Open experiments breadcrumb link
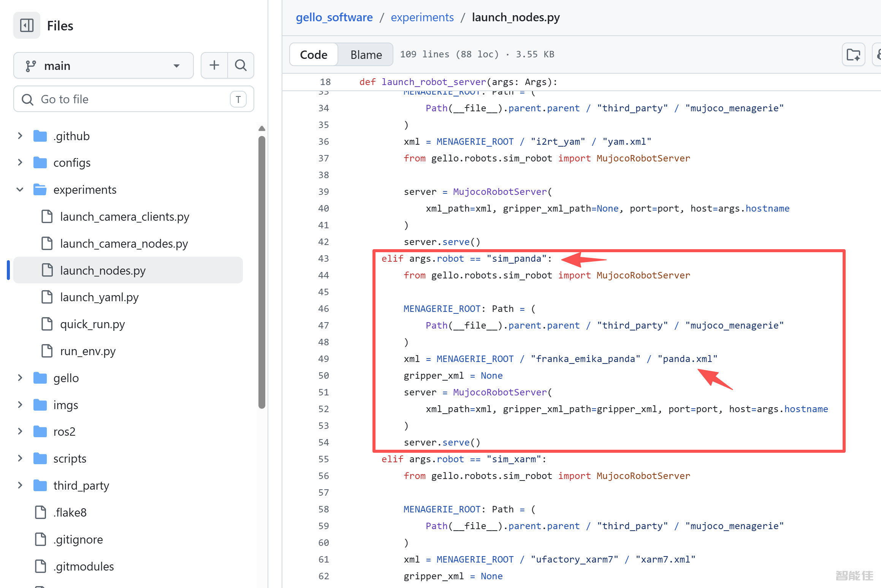881x588 pixels. pos(422,17)
